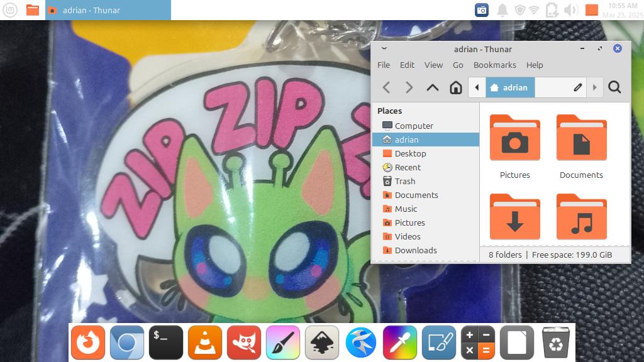Open the Bookmarks menu
This screenshot has width=644, height=362.
(494, 65)
